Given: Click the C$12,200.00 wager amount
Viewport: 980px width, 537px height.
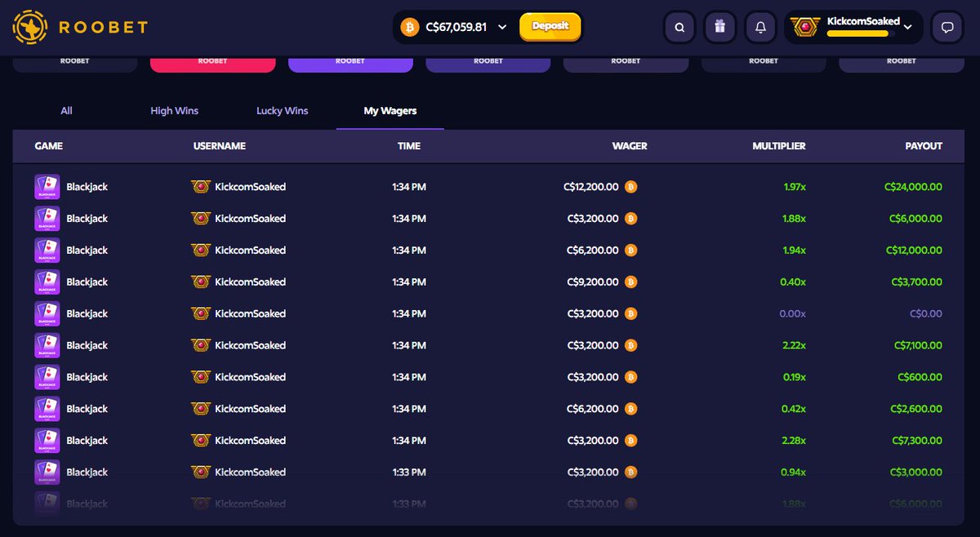Looking at the screenshot, I should tap(591, 187).
